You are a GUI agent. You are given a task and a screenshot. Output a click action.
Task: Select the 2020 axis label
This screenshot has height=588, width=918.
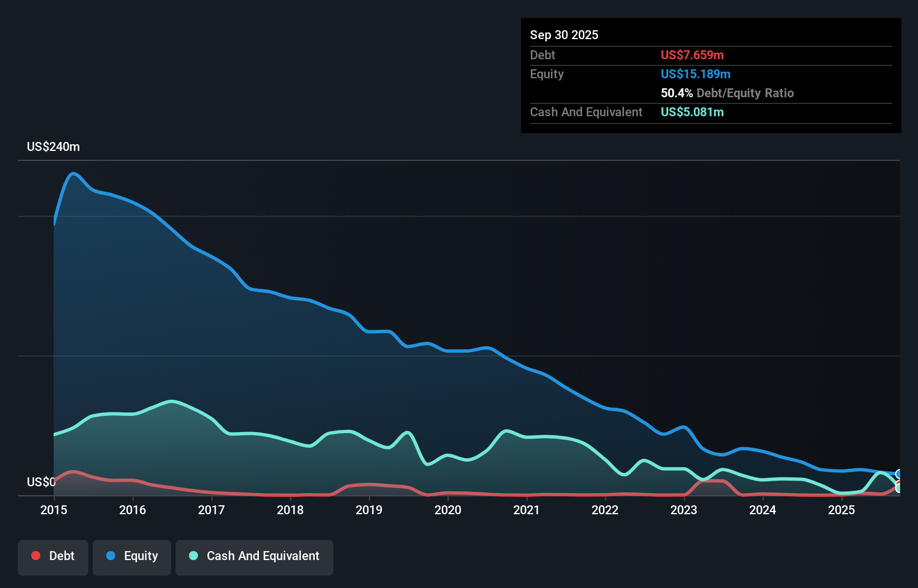448,510
